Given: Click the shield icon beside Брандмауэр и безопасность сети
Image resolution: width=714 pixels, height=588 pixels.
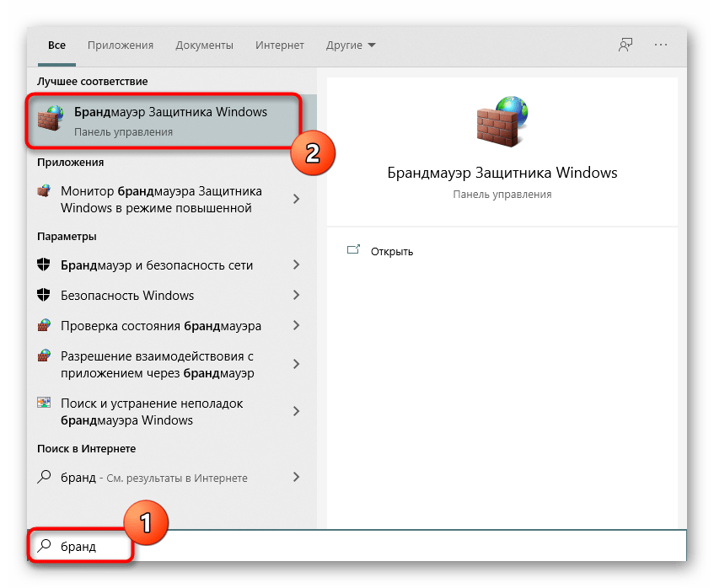Looking at the screenshot, I should (x=45, y=265).
